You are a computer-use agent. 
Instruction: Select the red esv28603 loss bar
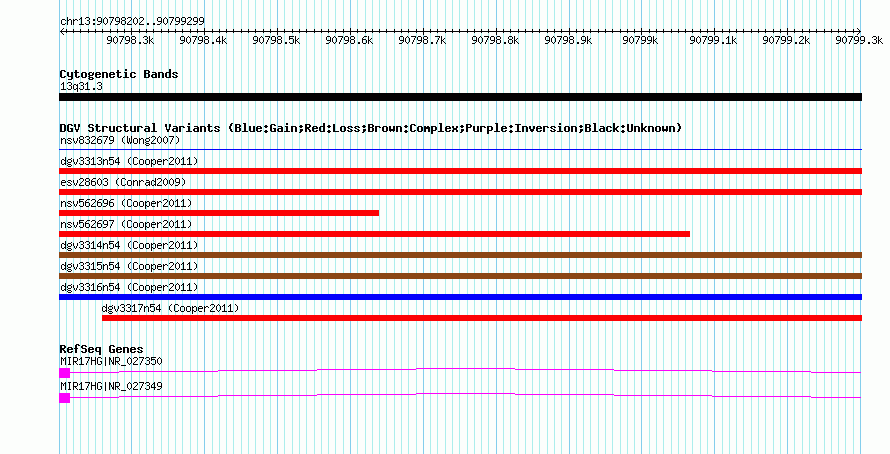tap(460, 192)
